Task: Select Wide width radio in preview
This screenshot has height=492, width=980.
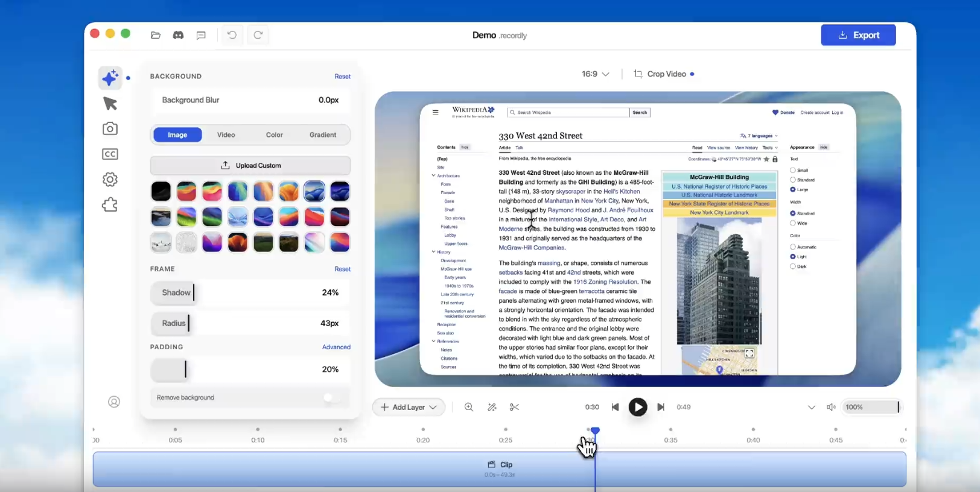Action: [x=793, y=223]
